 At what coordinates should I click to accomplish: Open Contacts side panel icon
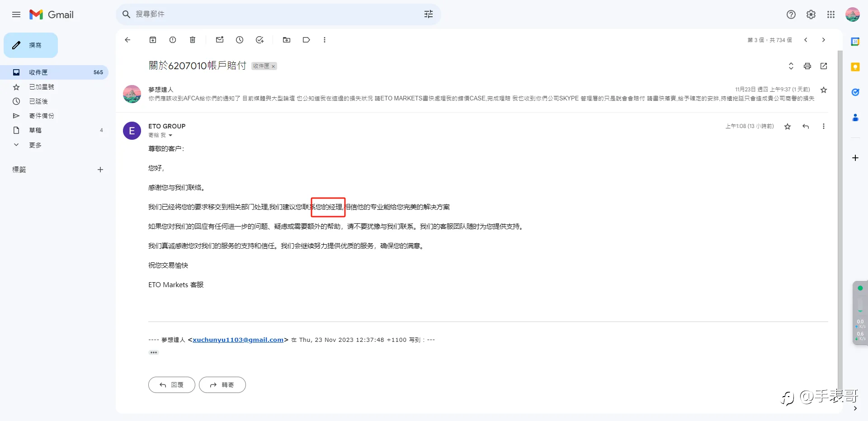(x=855, y=118)
